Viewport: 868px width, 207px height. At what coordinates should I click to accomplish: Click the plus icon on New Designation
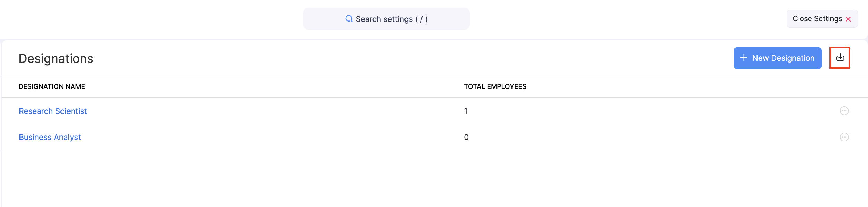pyautogui.click(x=744, y=58)
